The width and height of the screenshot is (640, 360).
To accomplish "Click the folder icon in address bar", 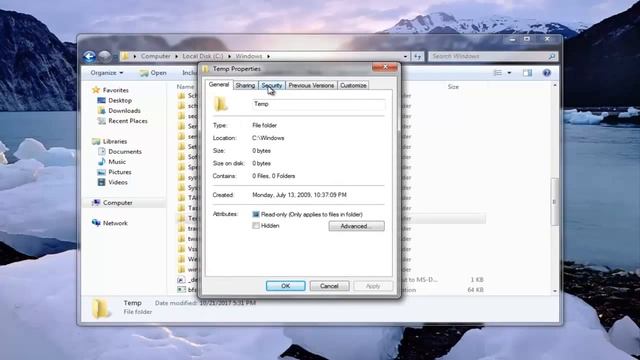I will point(125,56).
